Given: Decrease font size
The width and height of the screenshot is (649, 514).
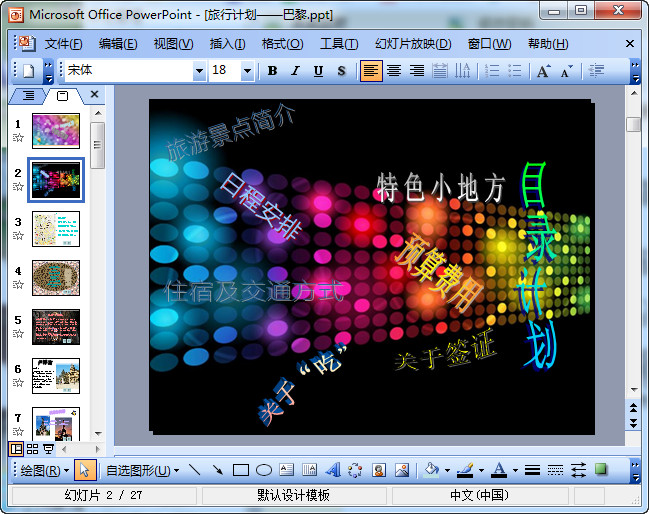Looking at the screenshot, I should [x=567, y=71].
